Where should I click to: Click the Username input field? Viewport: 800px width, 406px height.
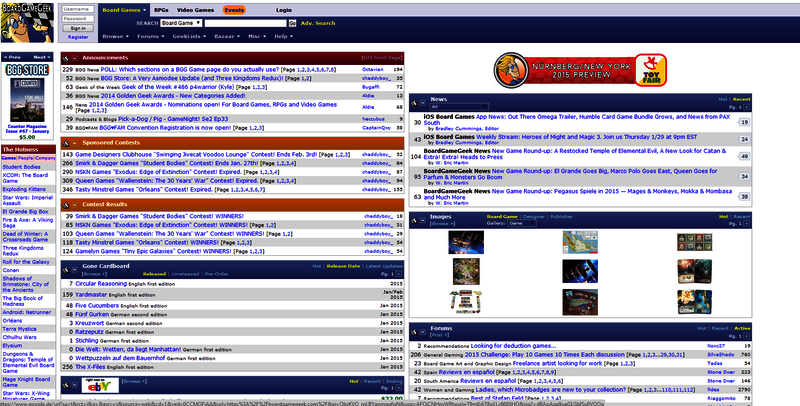(80, 8)
